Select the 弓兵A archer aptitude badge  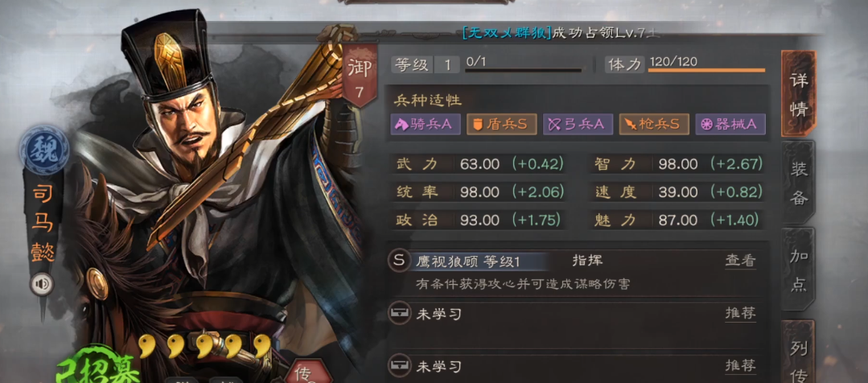point(578,125)
